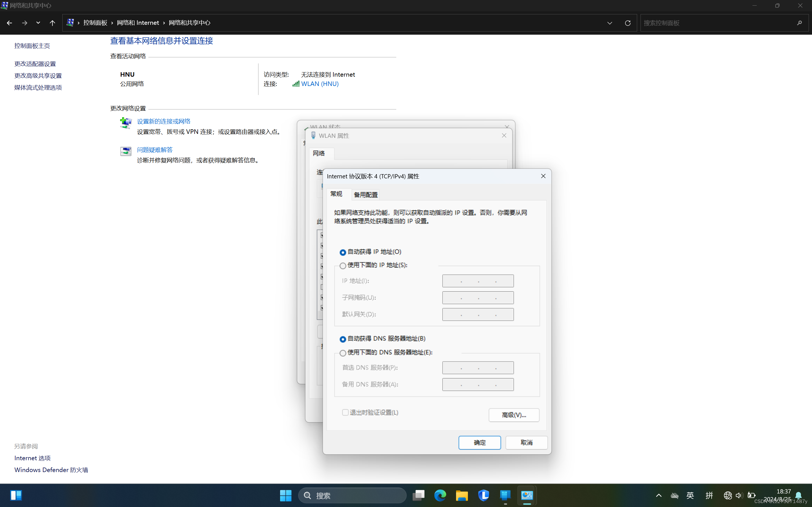Click the Windows Start button
Image resolution: width=812 pixels, height=507 pixels.
(285, 495)
